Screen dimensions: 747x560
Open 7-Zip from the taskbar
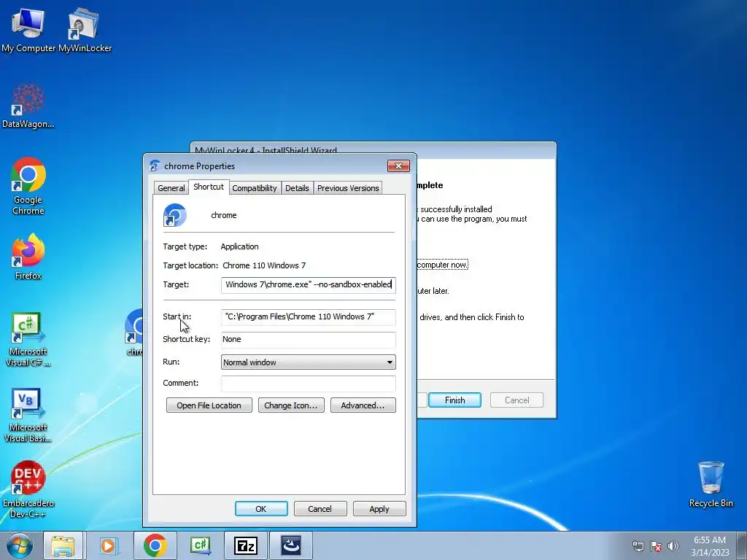point(246,545)
